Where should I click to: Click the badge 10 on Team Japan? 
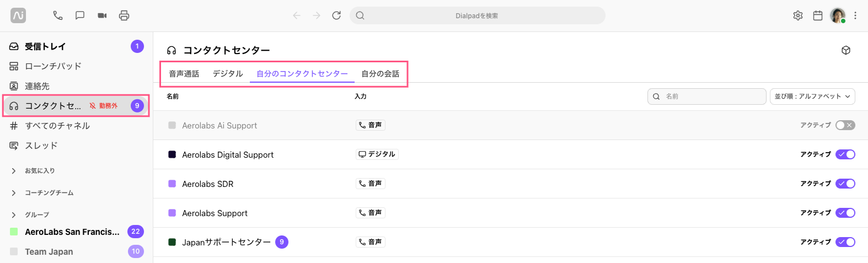pyautogui.click(x=136, y=251)
